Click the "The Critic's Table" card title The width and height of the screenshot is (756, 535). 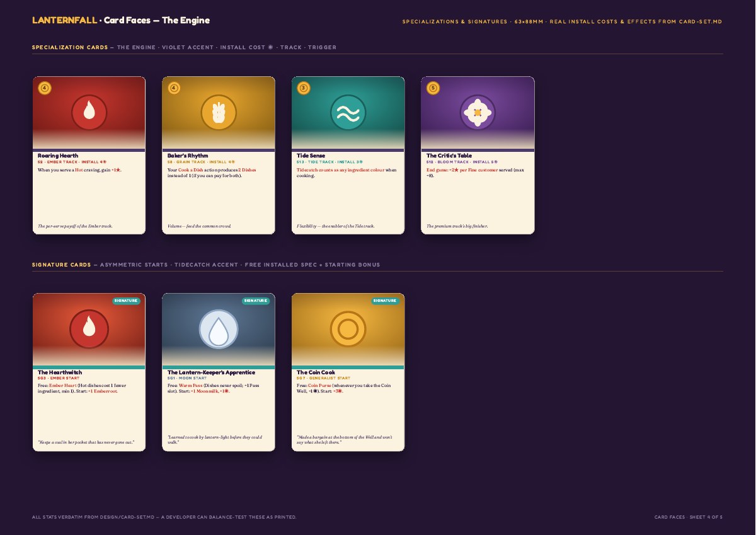coord(449,156)
